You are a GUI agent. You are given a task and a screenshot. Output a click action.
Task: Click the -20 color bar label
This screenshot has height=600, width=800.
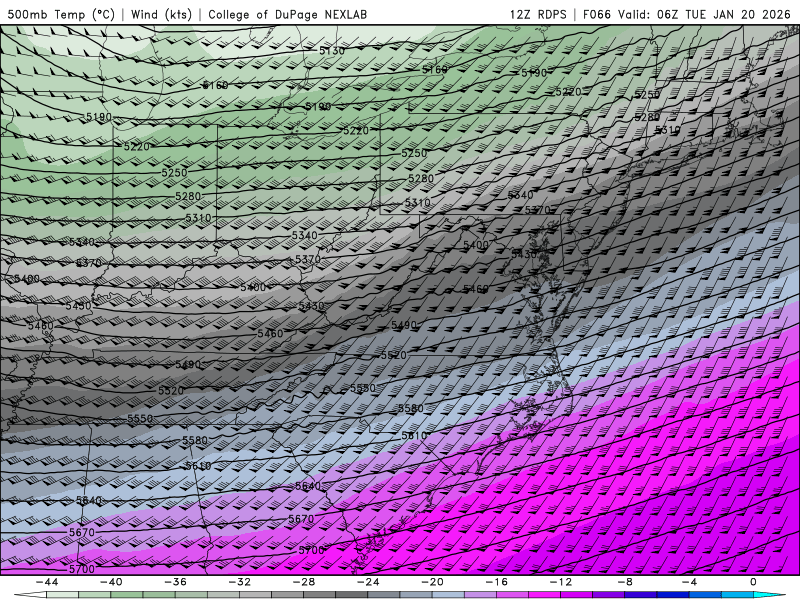tap(432, 582)
